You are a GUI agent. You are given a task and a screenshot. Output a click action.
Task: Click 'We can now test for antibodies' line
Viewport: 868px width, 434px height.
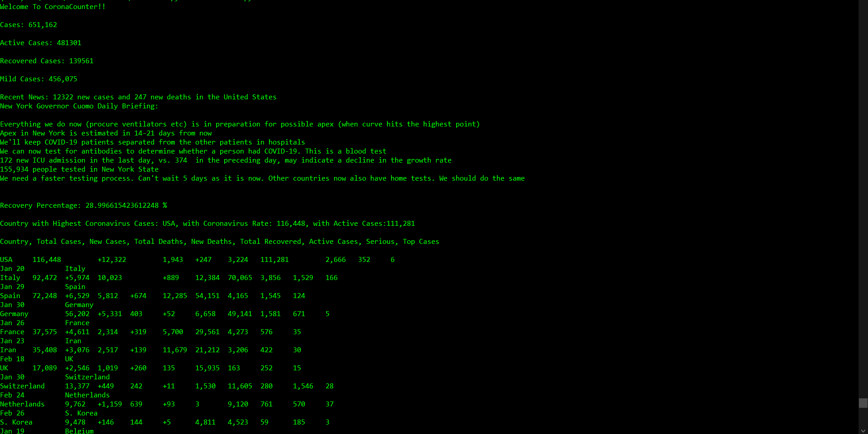point(193,151)
